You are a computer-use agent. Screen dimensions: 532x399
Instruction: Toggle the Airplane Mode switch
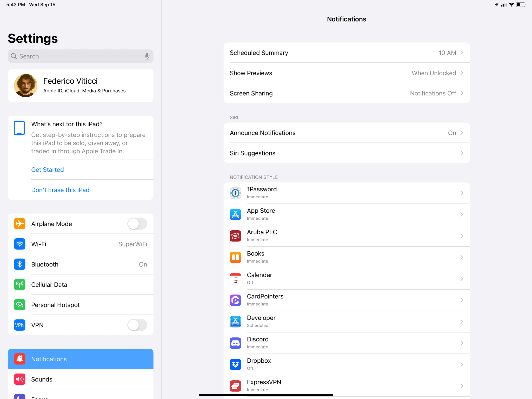pyautogui.click(x=137, y=224)
